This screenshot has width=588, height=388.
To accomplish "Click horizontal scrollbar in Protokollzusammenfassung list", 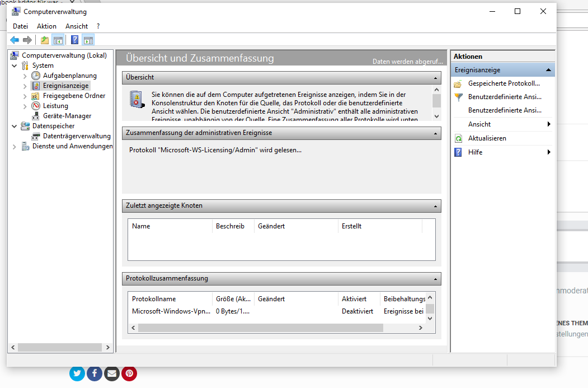I will coord(280,328).
